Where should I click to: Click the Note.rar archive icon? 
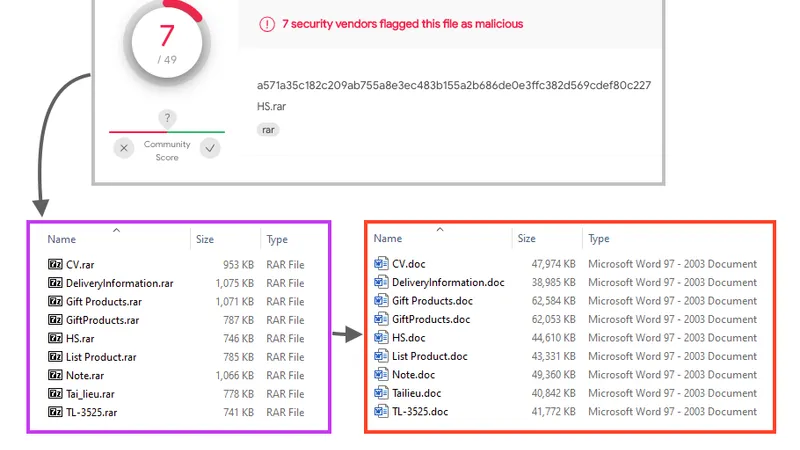[x=55, y=375]
